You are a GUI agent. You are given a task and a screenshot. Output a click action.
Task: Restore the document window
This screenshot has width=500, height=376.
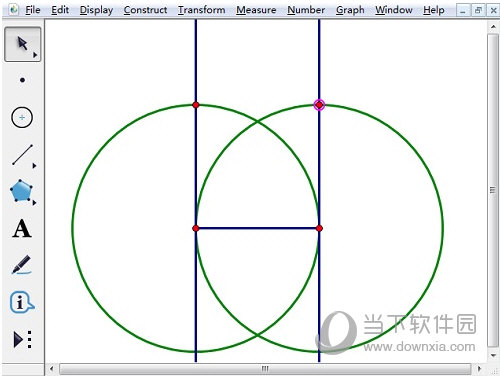478,11
